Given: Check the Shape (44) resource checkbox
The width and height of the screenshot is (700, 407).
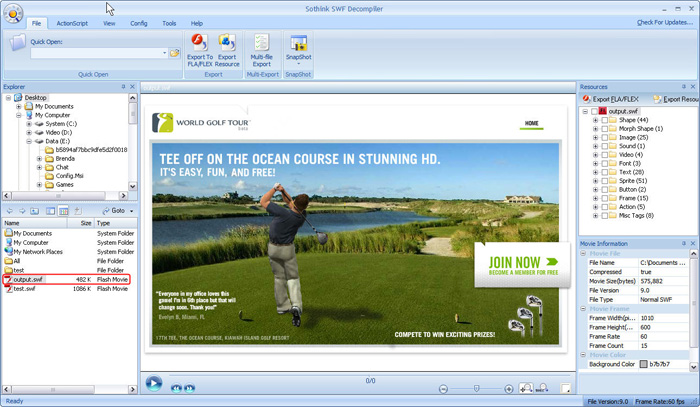Looking at the screenshot, I should (x=604, y=120).
